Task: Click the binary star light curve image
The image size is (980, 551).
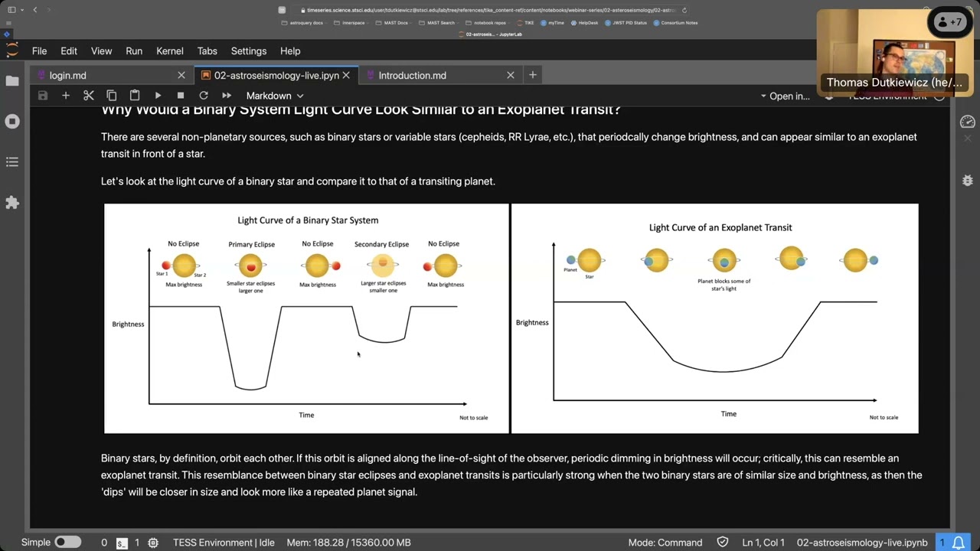Action: click(x=306, y=318)
